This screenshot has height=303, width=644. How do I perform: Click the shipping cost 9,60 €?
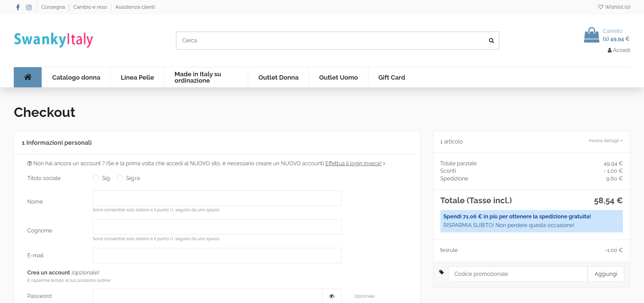pos(614,179)
